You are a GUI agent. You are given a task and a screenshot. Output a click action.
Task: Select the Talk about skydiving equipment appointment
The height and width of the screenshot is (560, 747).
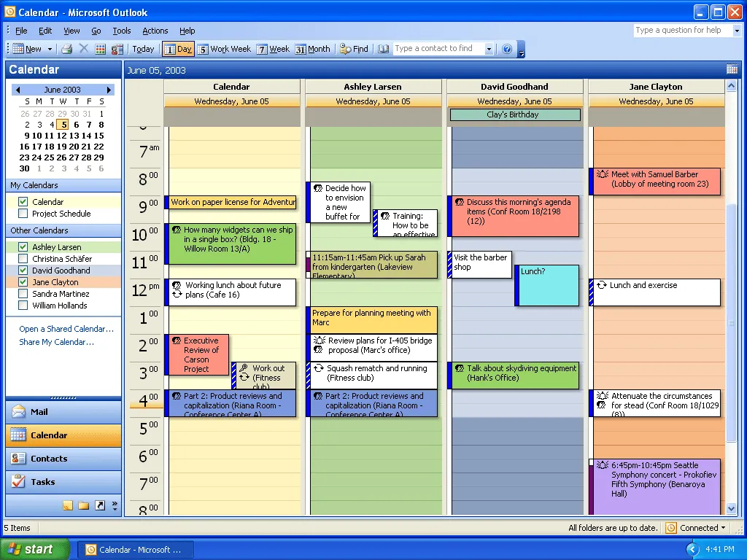coord(514,376)
